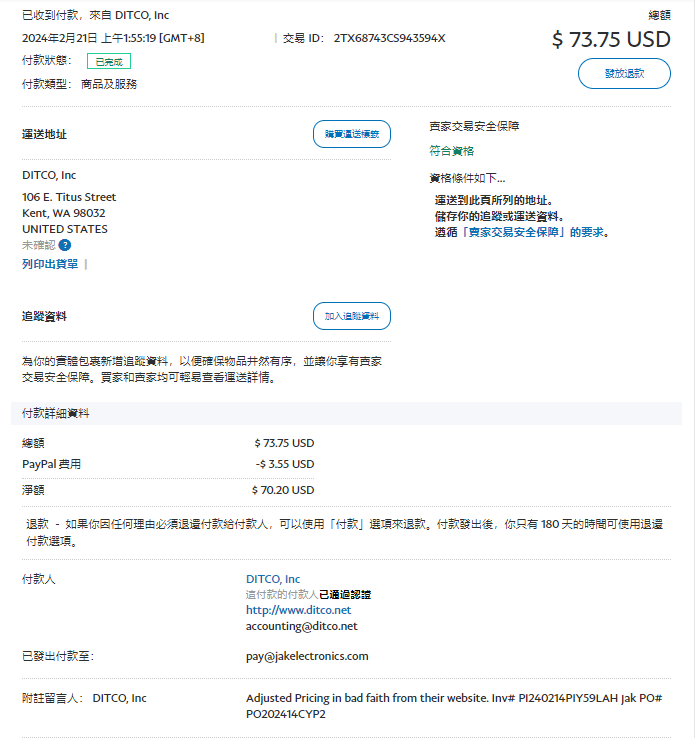695x738 pixels.
Task: Click the PayPal 費用 amount -$3.55 USD
Action: click(284, 464)
